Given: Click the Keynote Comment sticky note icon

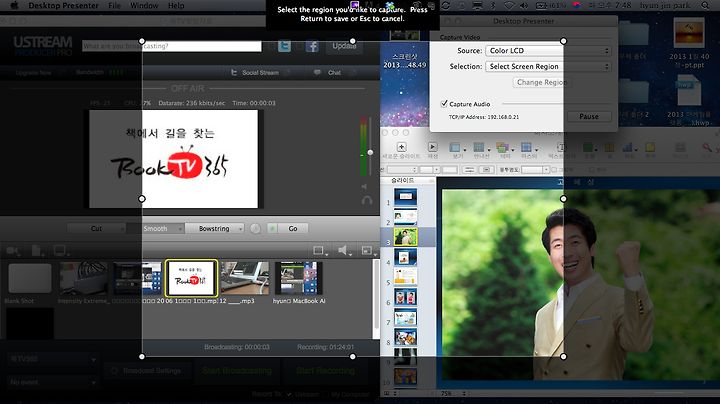Looking at the screenshot, I should click(x=650, y=147).
